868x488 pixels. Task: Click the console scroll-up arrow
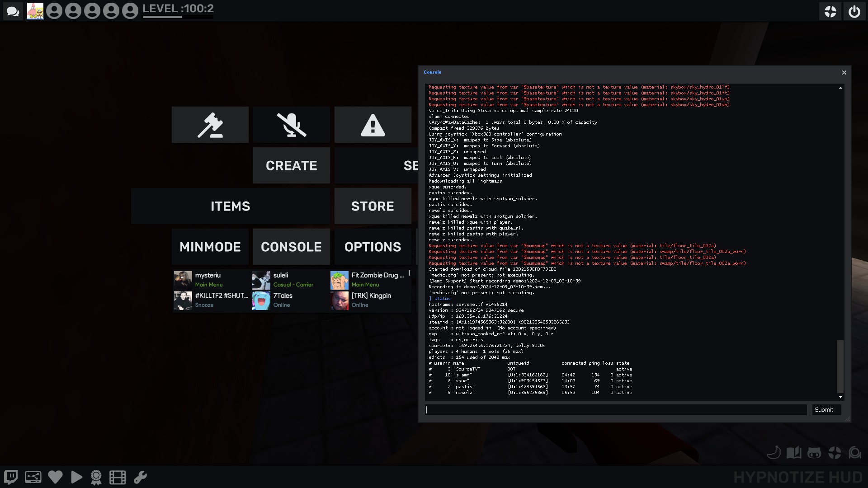click(x=840, y=88)
